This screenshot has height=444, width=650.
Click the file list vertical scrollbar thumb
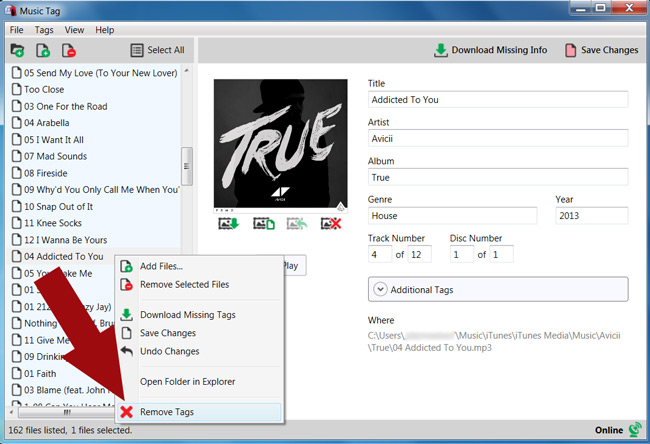(187, 166)
